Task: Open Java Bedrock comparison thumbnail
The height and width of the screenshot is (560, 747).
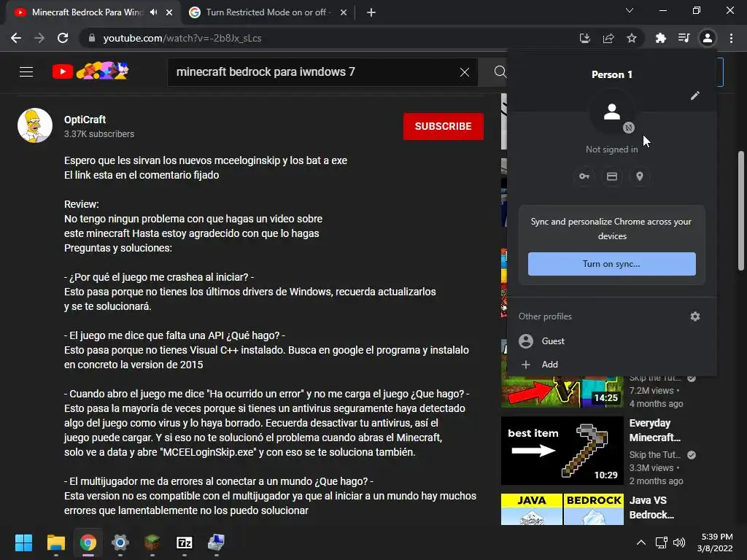Action: [562, 510]
